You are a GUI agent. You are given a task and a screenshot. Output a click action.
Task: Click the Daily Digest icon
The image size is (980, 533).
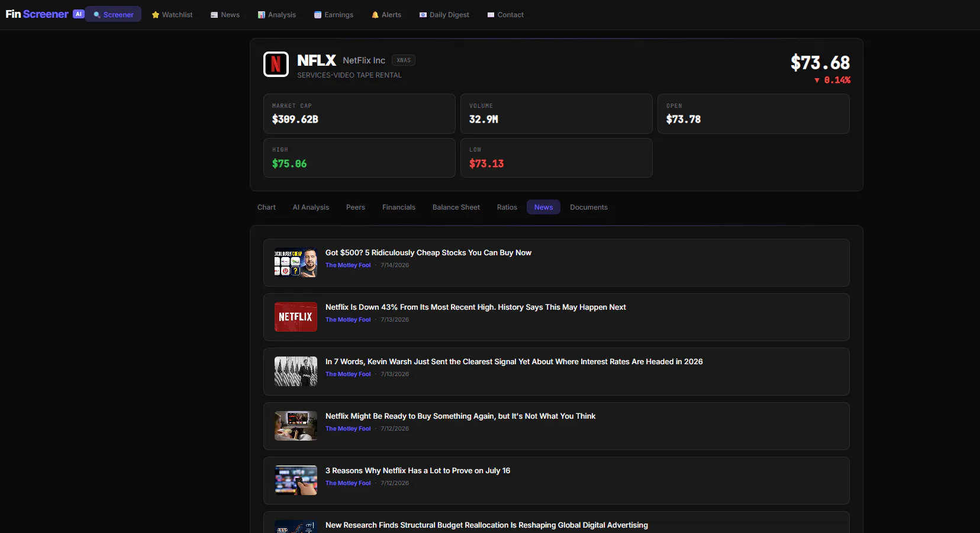[x=423, y=15]
